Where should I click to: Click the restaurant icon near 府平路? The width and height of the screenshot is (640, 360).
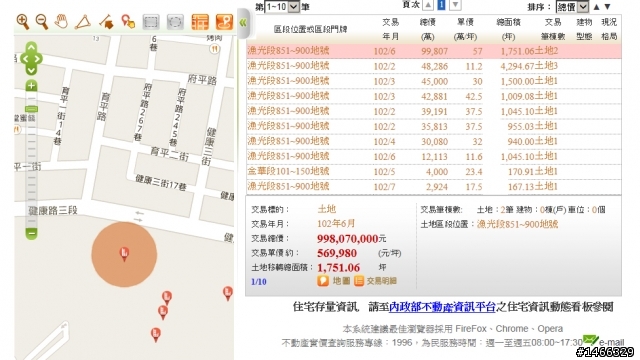click(214, 49)
